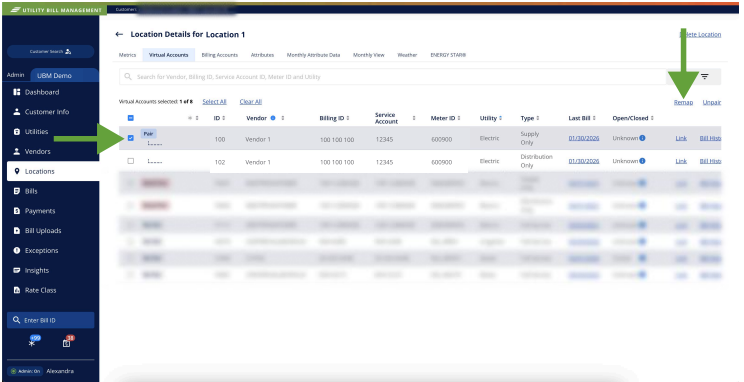Click the magnifier icon in search bar
This screenshot has width=744, height=382.
pyautogui.click(x=128, y=76)
